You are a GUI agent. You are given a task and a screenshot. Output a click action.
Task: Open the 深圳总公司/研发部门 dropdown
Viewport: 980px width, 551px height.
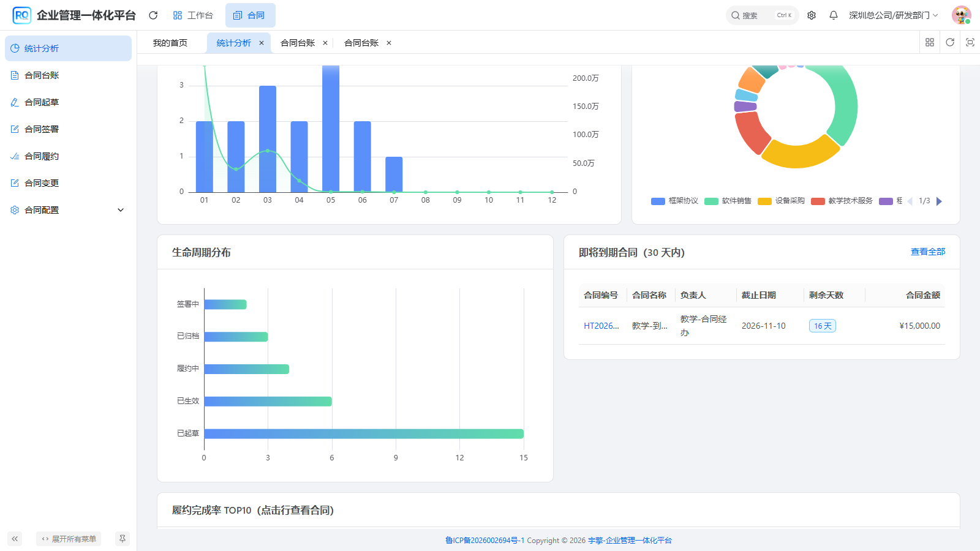(x=893, y=15)
